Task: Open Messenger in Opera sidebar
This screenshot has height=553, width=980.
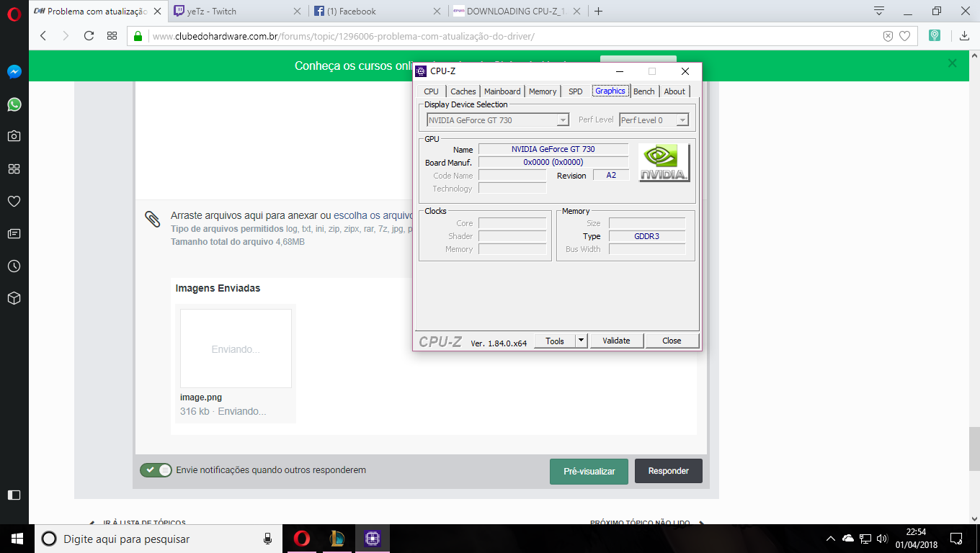Action: click(14, 72)
